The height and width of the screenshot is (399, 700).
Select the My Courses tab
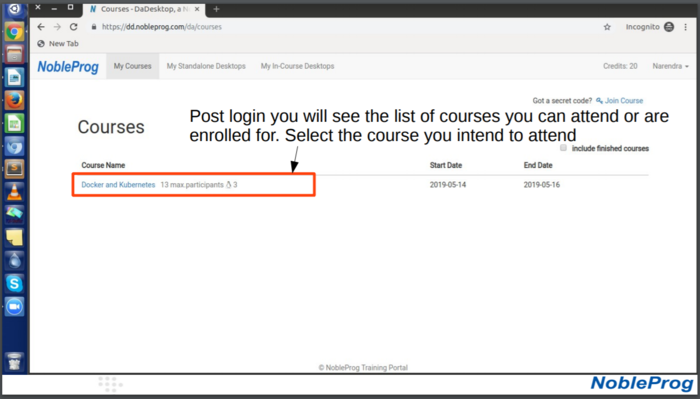133,66
